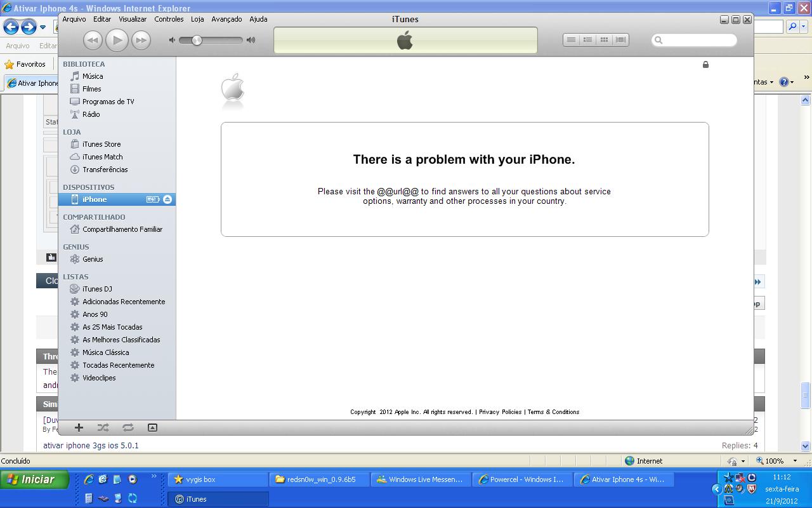Switch to vygis box taskbar window

218,479
